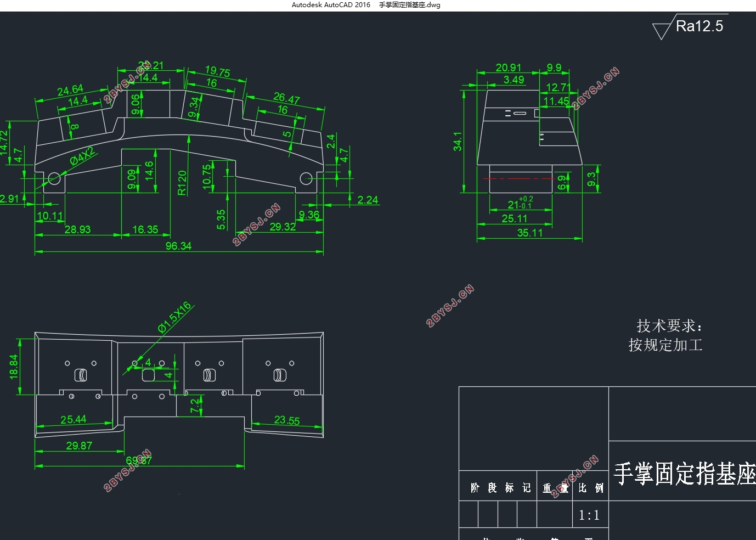Select the 24.64 dimension text
The height and width of the screenshot is (540, 756).
click(70, 89)
